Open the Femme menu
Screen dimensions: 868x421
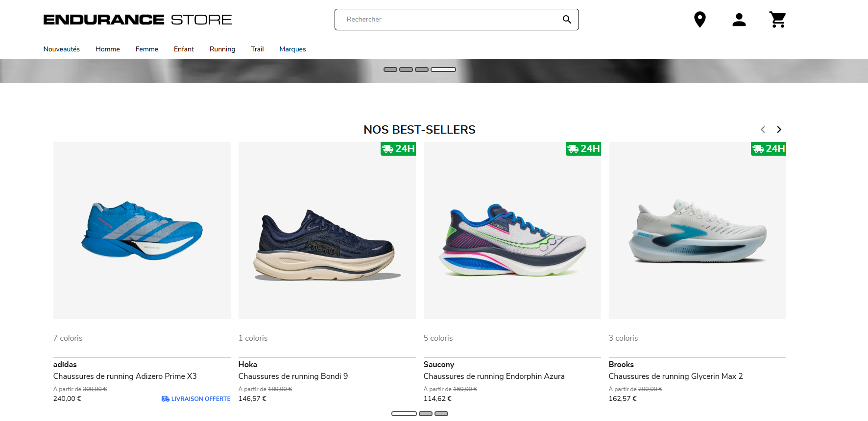pyautogui.click(x=147, y=49)
